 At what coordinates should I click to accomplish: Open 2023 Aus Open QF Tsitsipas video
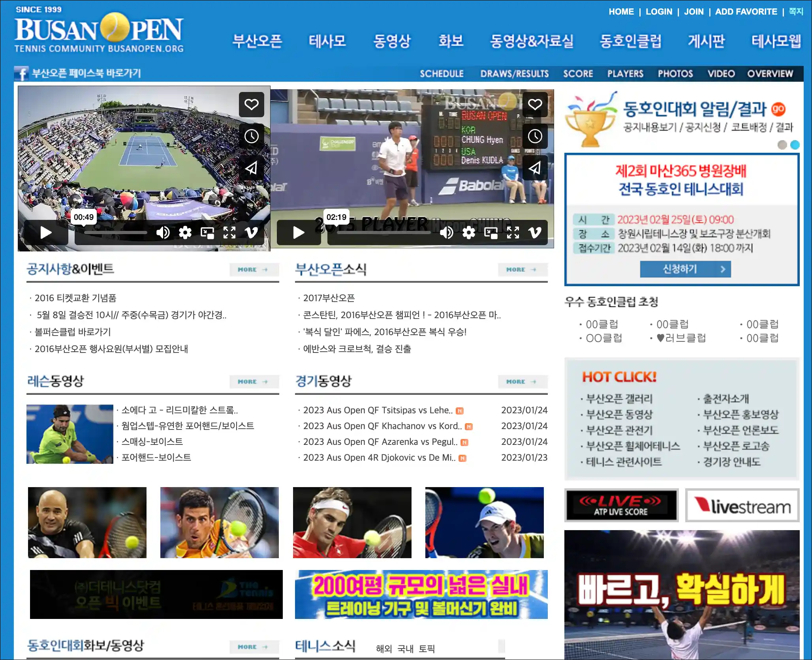point(378,411)
